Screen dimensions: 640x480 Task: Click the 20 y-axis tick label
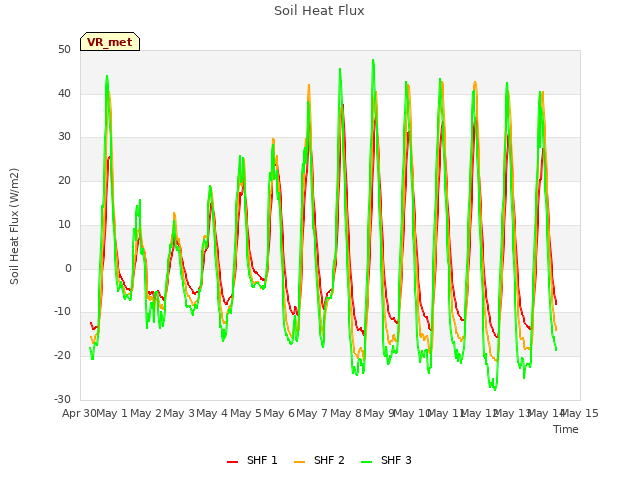tap(64, 180)
